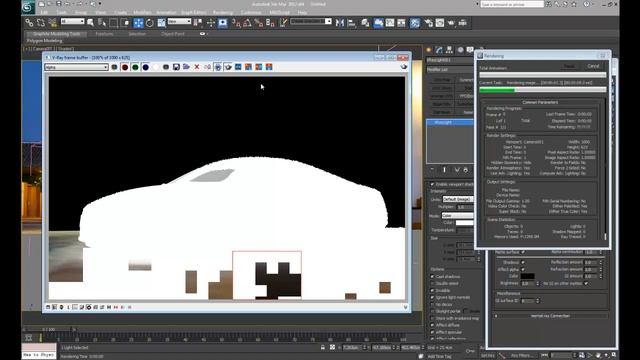Switch to Graphite Modeling Tools tab
640x360 pixels.
[56, 34]
